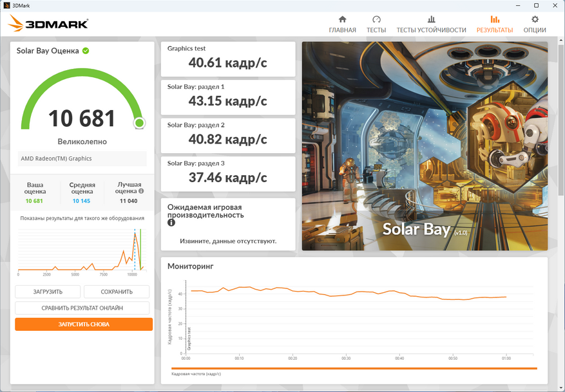Click your score value under Ваша оценка
Viewport: 565px width, 392px height.
(34, 201)
